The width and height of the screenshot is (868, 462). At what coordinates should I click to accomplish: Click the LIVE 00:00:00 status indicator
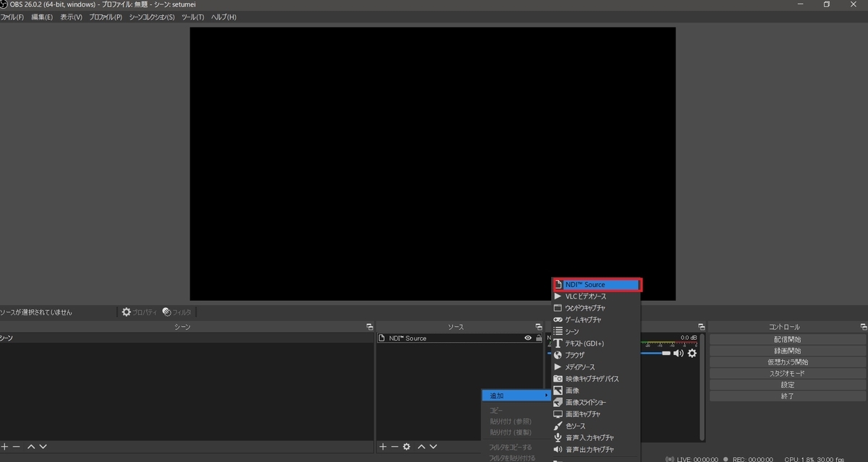click(692, 459)
